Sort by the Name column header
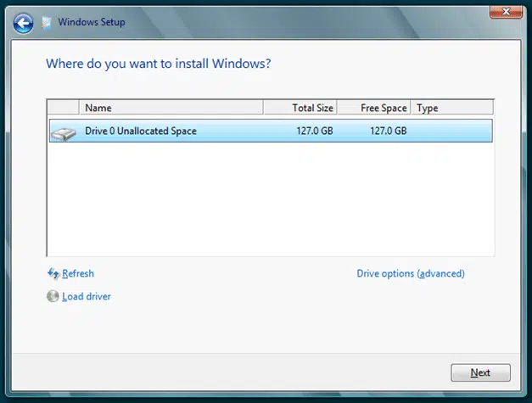The image size is (532, 403). point(171,108)
